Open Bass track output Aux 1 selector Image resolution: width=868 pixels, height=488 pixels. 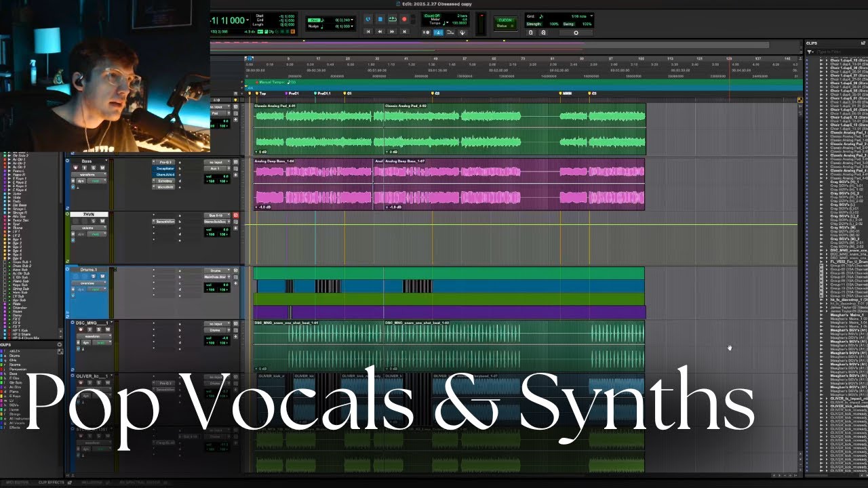(x=215, y=168)
